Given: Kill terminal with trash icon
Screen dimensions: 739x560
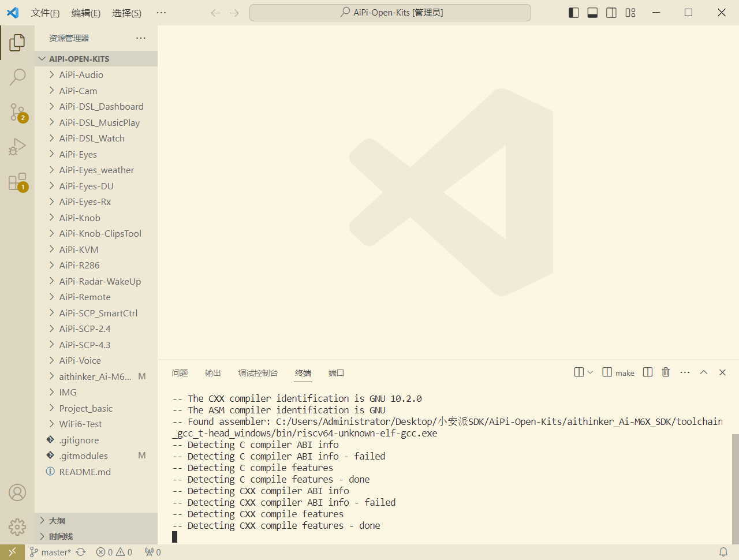Looking at the screenshot, I should tap(666, 372).
